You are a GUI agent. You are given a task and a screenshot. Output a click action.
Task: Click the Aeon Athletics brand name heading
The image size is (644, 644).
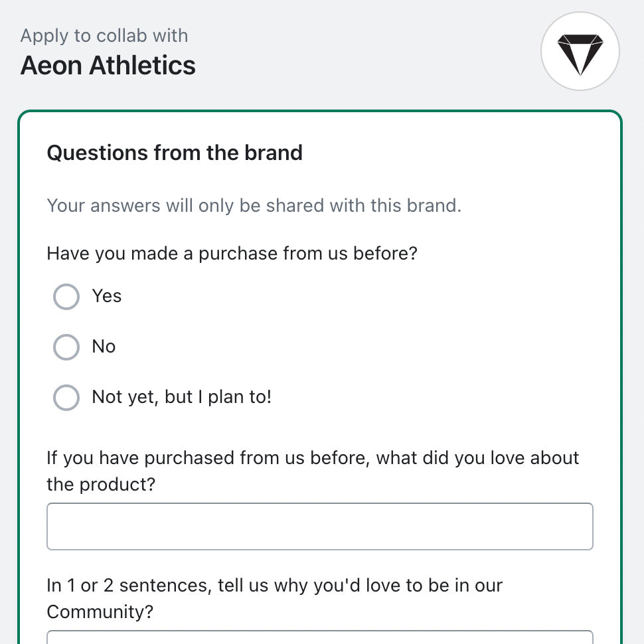point(108,66)
